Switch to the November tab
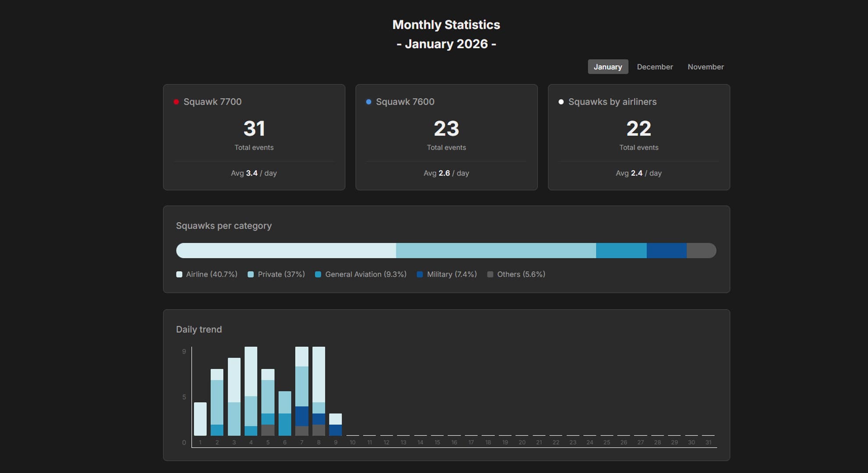 click(x=705, y=67)
